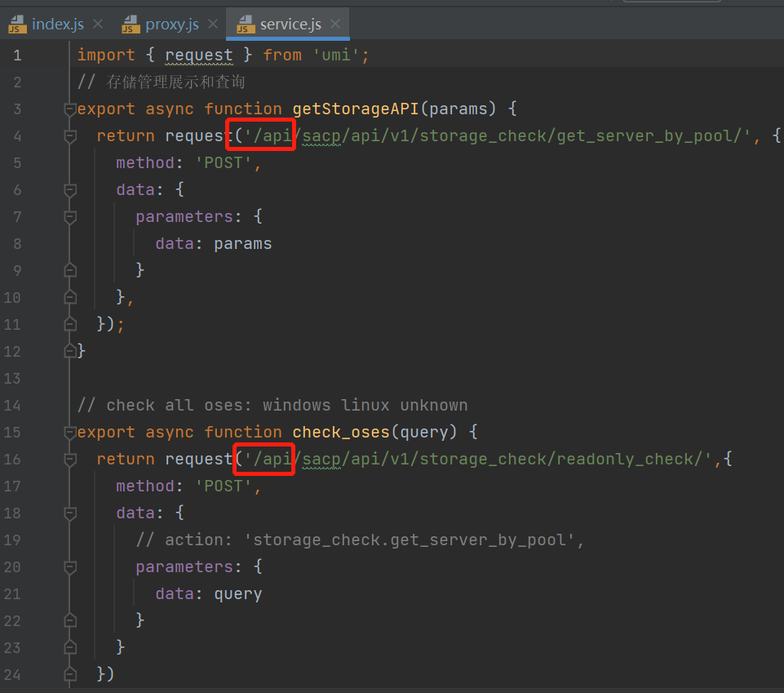
Task: Click the JS file icon on proxy.js tab
Action: click(131, 24)
